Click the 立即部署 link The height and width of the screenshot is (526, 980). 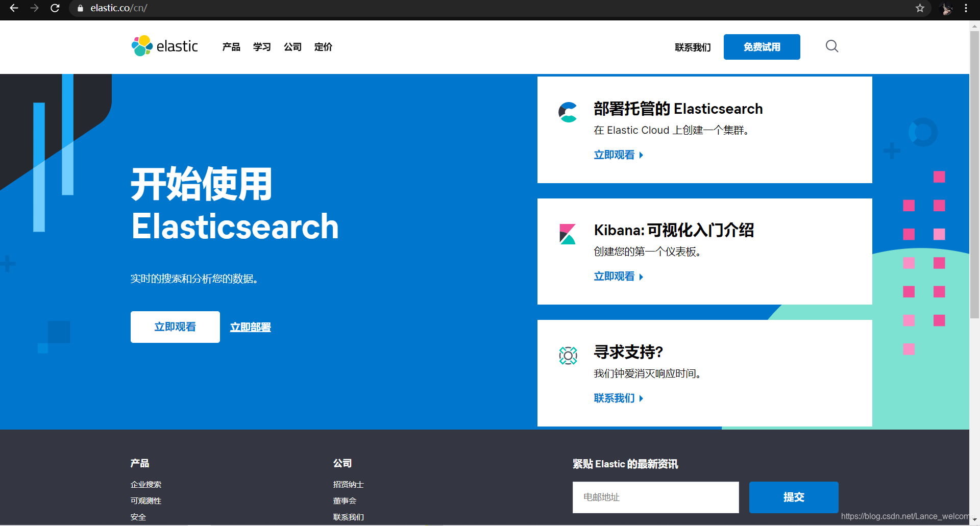pos(250,327)
